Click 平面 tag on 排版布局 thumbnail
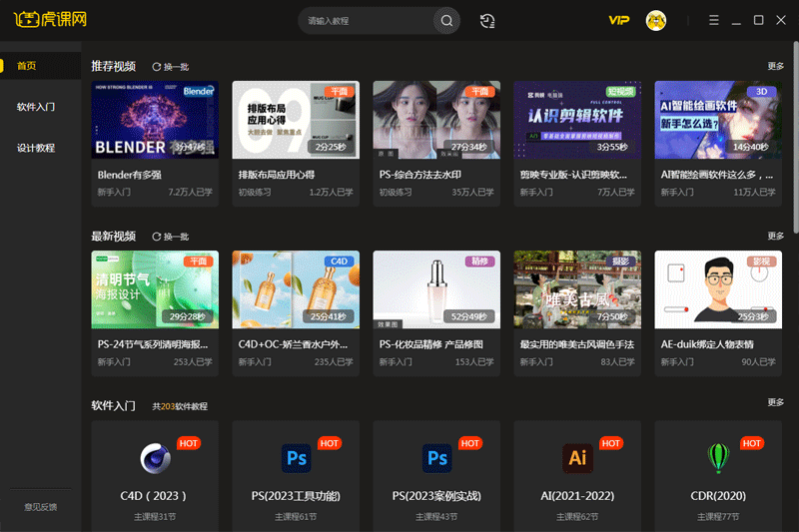This screenshot has height=532, width=799. click(339, 92)
